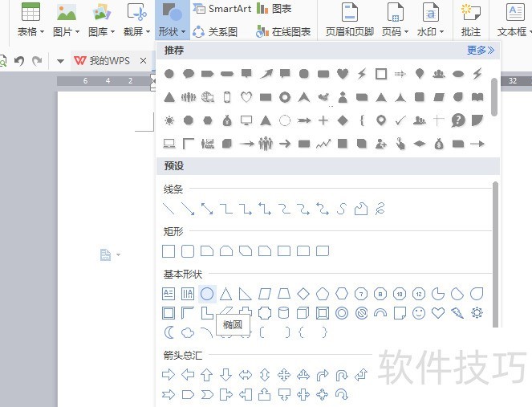Select the donut ring basic shape
The width and height of the screenshot is (532, 407).
[342, 313]
